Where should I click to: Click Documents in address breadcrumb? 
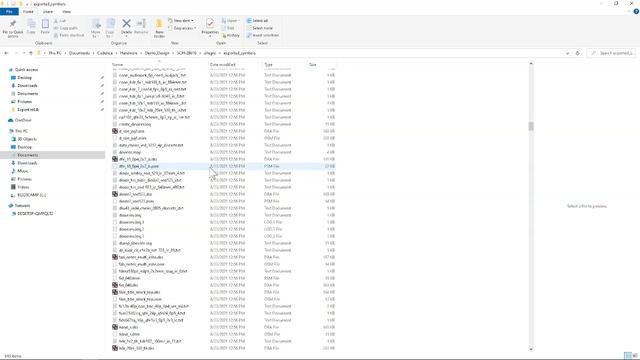click(79, 53)
